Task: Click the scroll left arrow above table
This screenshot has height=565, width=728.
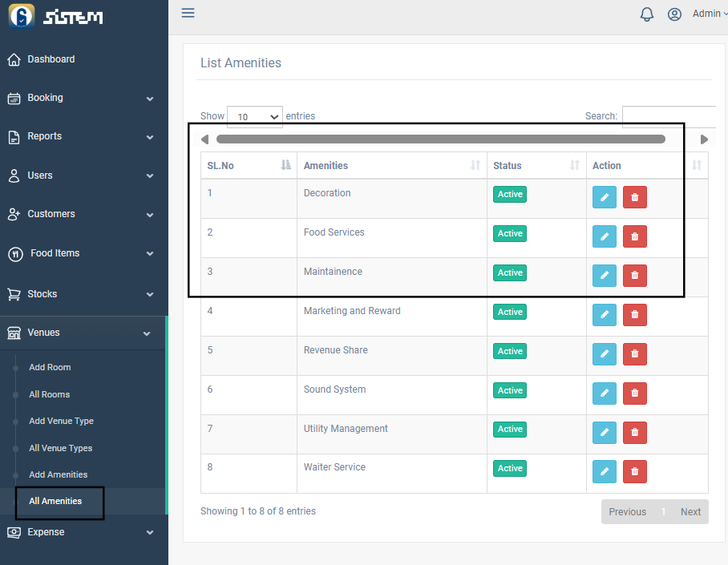Action: [x=204, y=139]
